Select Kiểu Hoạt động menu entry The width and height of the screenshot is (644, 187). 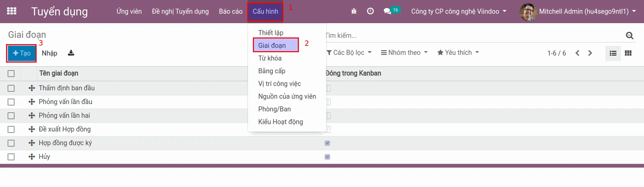(280, 122)
